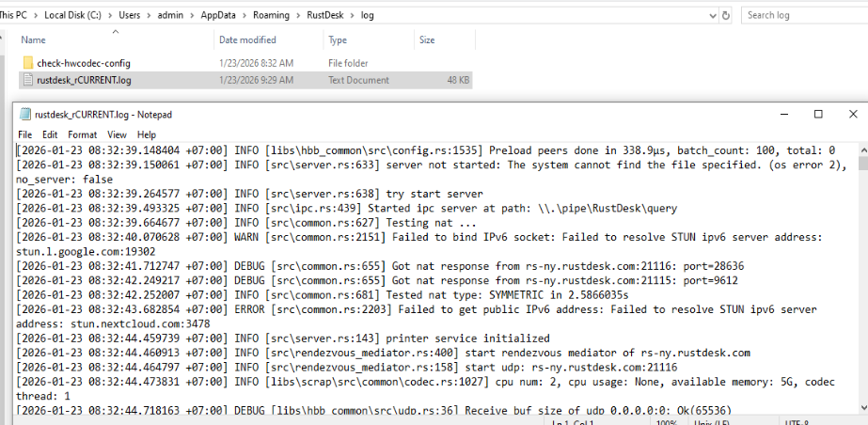
Task: Click the File folder type cell
Action: (x=348, y=63)
